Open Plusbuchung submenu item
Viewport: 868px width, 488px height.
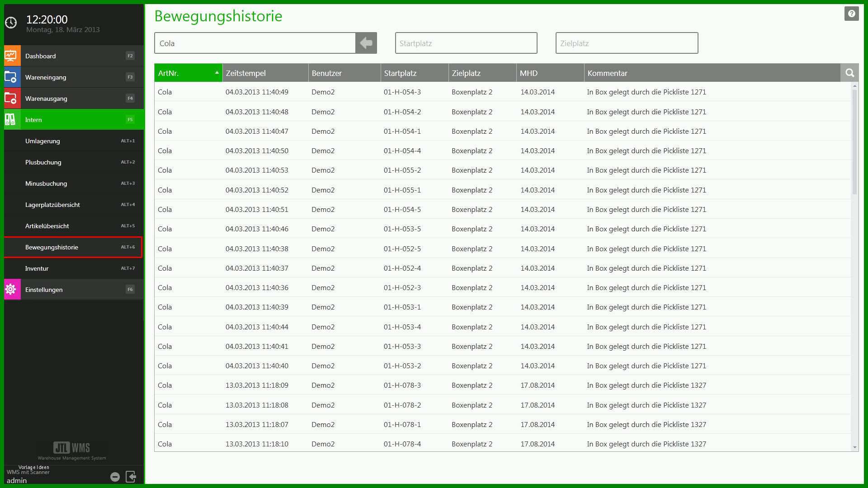(74, 162)
